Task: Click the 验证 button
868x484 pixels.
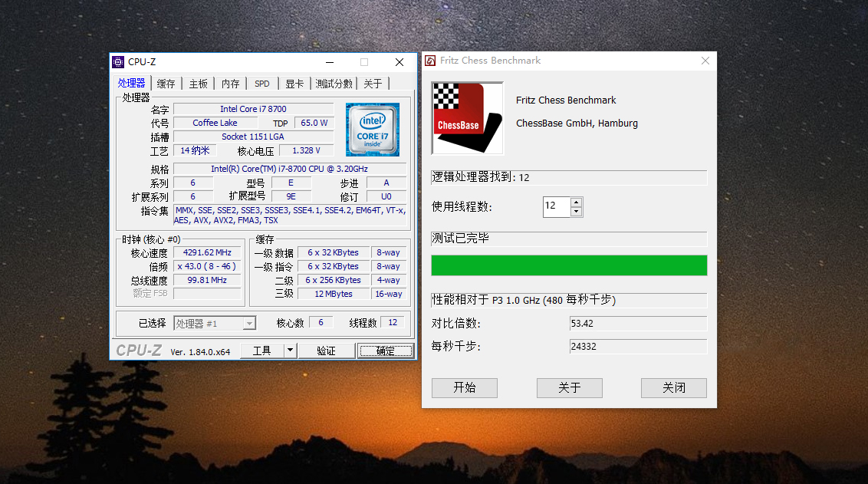Action: 327,351
